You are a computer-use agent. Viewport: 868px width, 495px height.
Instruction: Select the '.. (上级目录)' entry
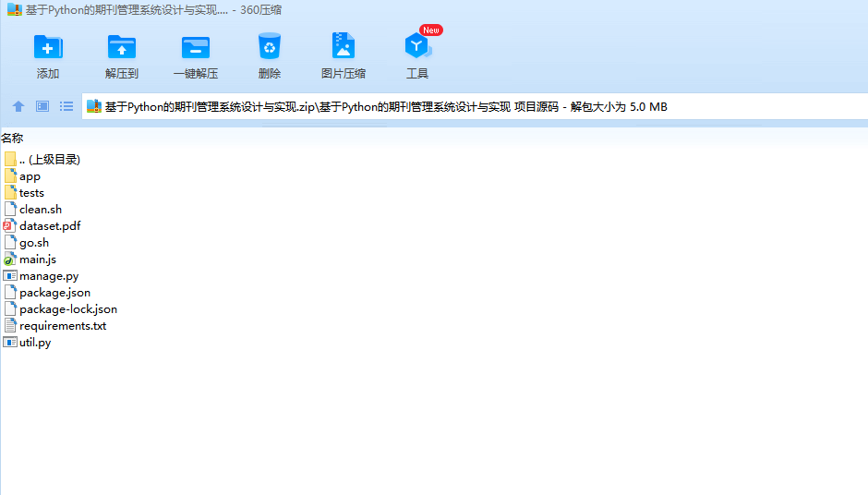50,160
